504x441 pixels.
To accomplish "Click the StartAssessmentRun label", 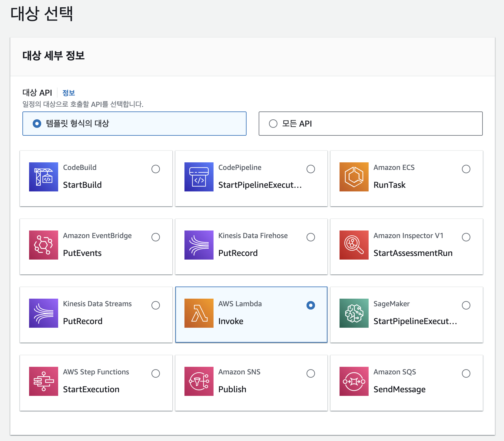I will (x=413, y=253).
